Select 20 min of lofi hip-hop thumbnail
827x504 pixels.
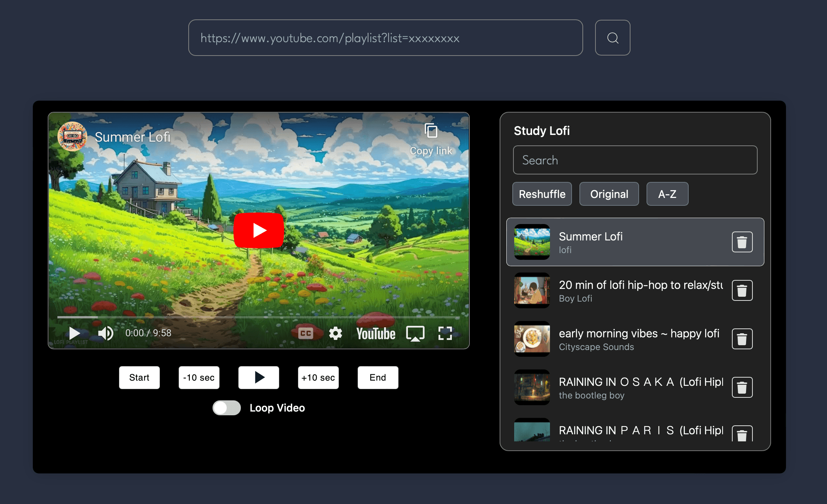pos(532,290)
